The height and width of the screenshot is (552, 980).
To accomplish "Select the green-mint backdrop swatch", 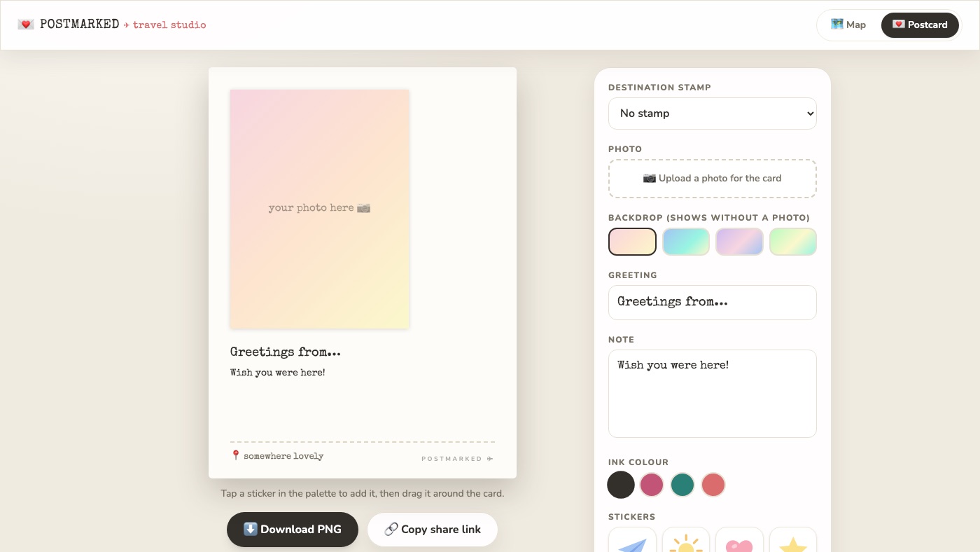I will (793, 242).
